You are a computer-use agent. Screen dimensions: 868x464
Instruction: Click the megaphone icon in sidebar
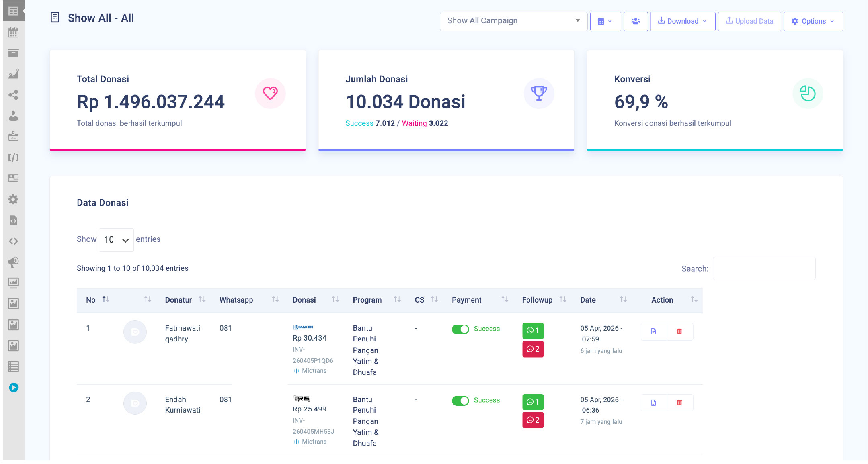[x=13, y=262]
